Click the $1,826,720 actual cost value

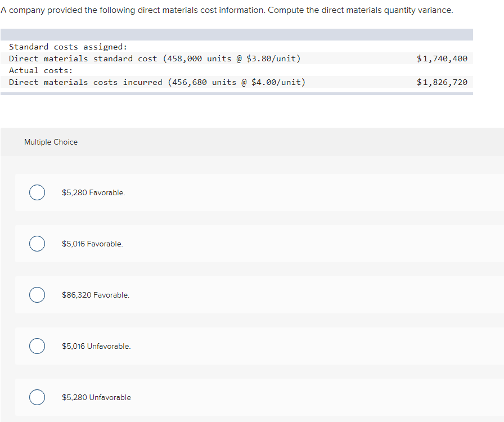pyautogui.click(x=442, y=82)
